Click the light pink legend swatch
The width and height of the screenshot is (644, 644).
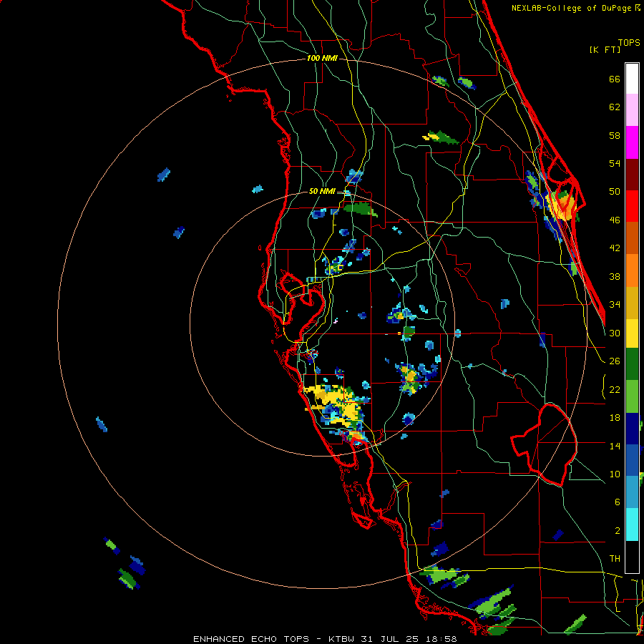point(632,110)
